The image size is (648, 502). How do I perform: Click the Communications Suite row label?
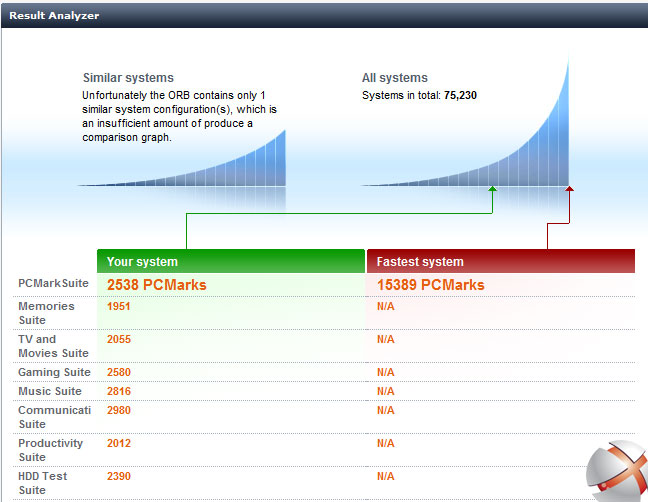pos(55,417)
